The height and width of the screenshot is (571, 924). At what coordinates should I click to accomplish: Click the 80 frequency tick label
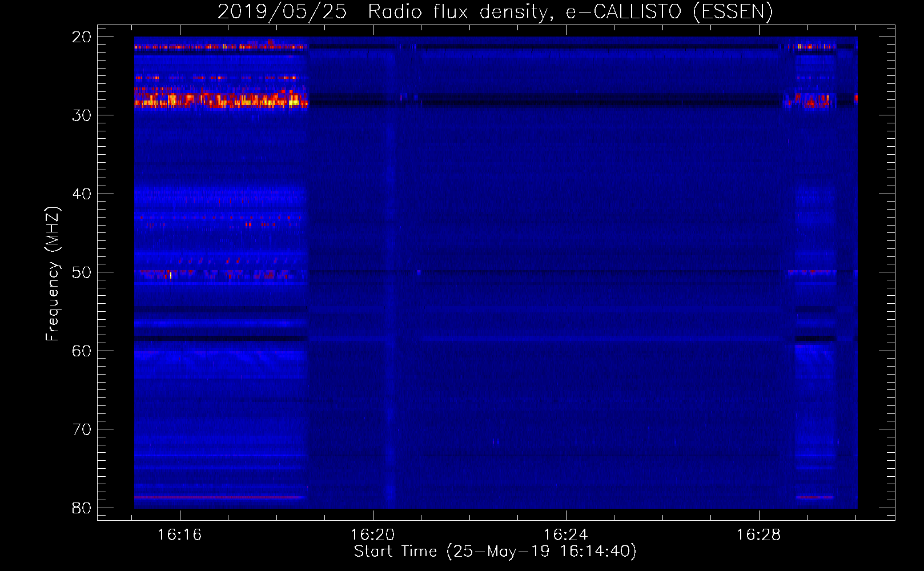82,508
